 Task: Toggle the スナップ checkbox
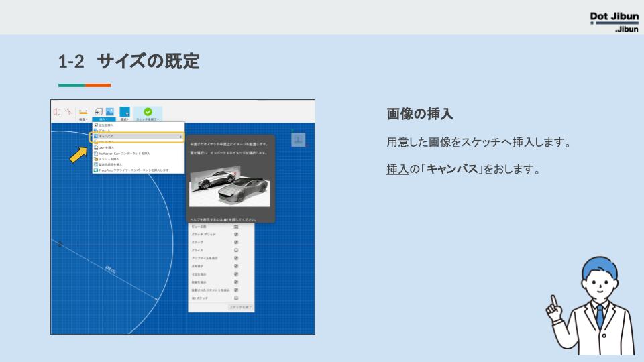point(236,242)
